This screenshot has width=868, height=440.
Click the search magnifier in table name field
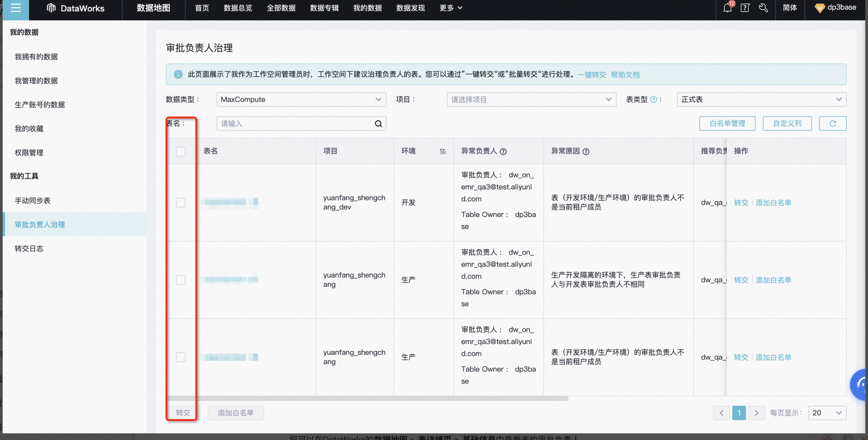point(378,123)
